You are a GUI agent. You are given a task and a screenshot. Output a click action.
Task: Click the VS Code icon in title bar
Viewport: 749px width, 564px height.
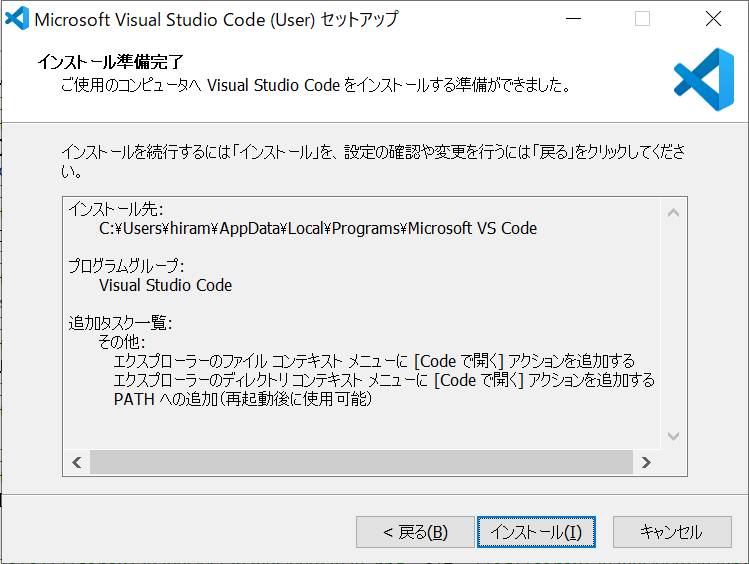coord(17,19)
